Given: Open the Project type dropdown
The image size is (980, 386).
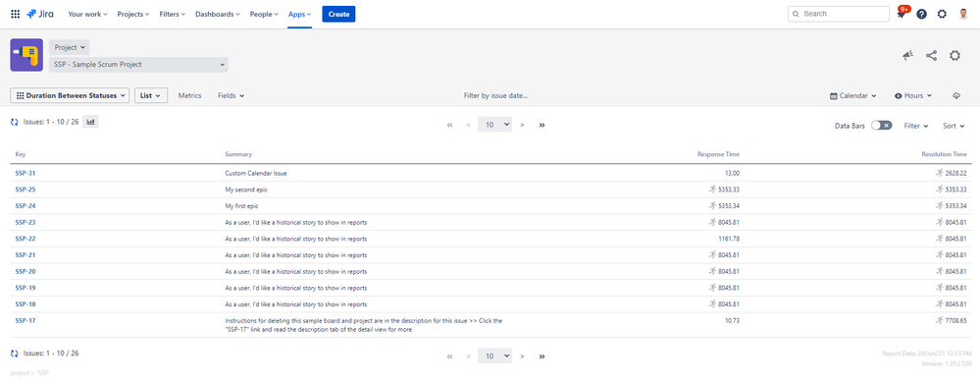Looking at the screenshot, I should pyautogui.click(x=70, y=47).
